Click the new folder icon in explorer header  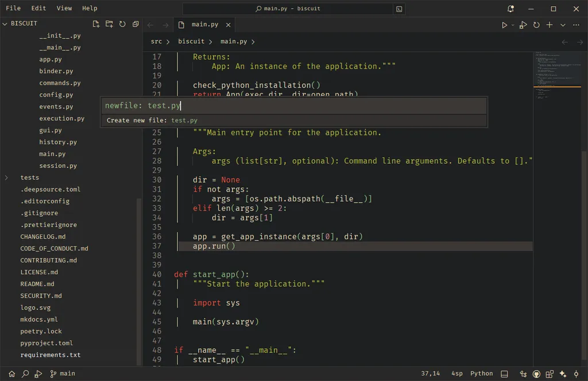109,24
